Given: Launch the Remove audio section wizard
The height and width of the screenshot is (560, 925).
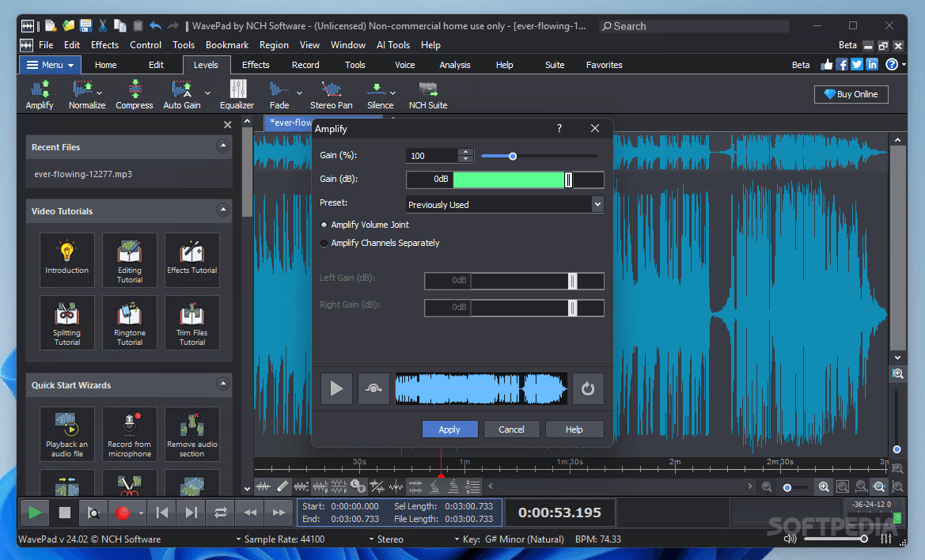Looking at the screenshot, I should (x=192, y=434).
